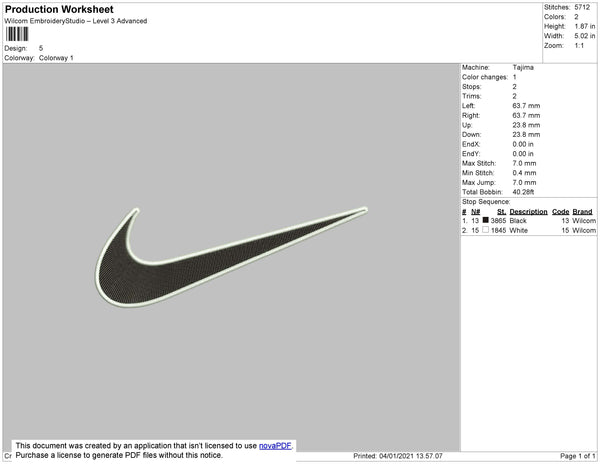Click the Brand column header
Viewport: 600px width, 464px height.
(582, 212)
